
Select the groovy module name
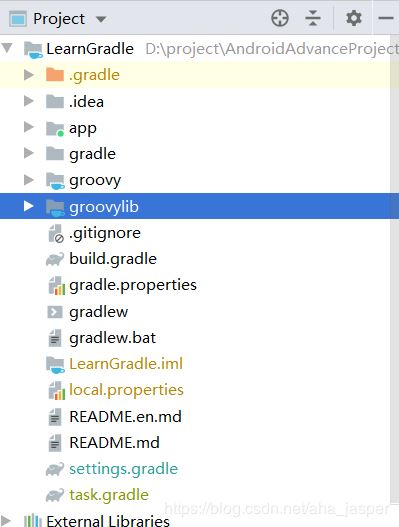point(95,181)
